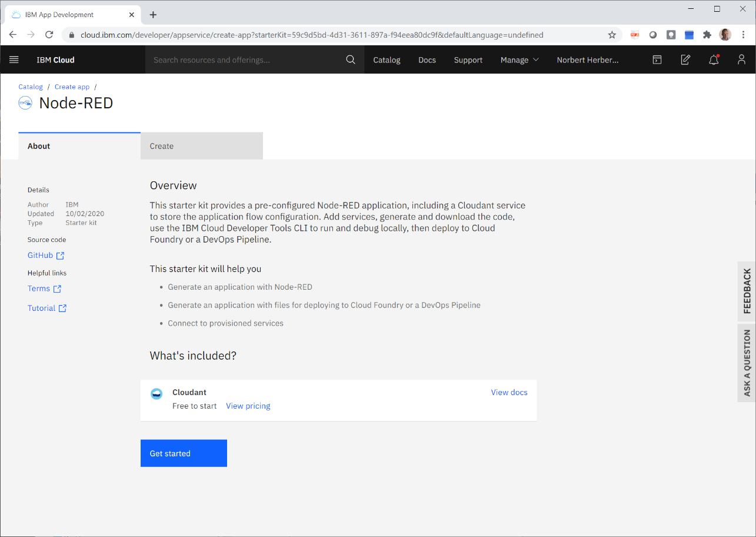Viewport: 756px width, 537px height.
Task: Click the 'Free to start' label
Action: coord(194,406)
